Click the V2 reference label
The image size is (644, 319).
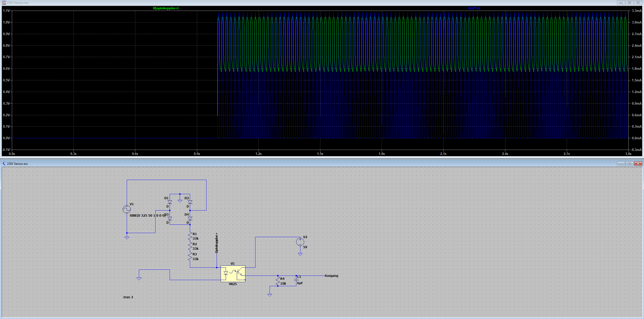[305, 237]
